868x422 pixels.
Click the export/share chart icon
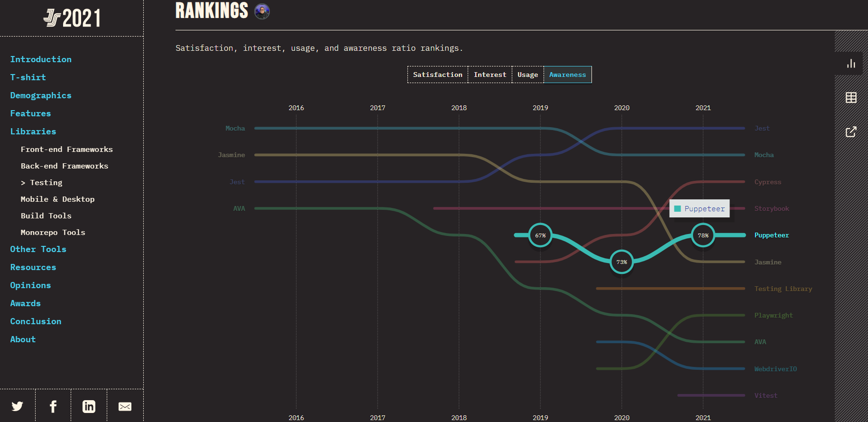(x=851, y=131)
